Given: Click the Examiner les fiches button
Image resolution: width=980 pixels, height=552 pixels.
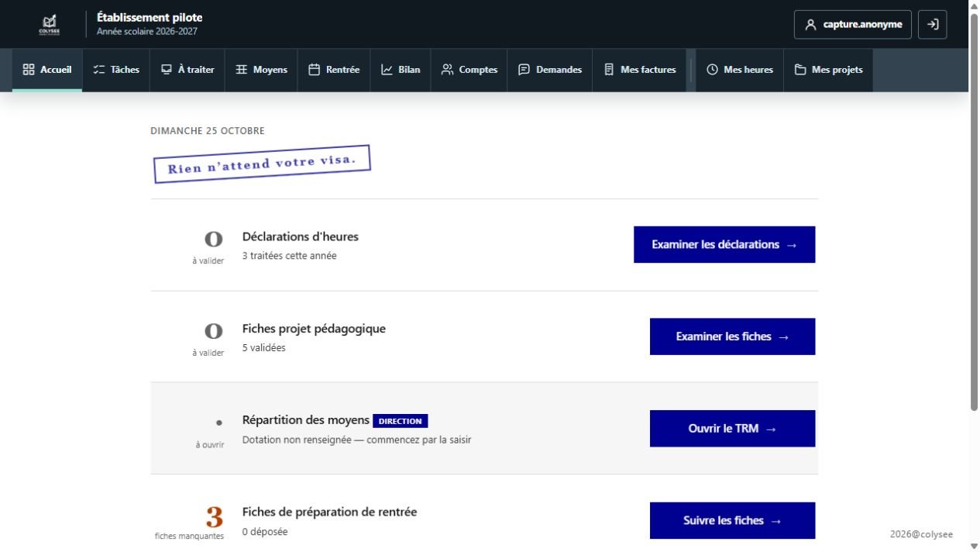Looking at the screenshot, I should 732,336.
